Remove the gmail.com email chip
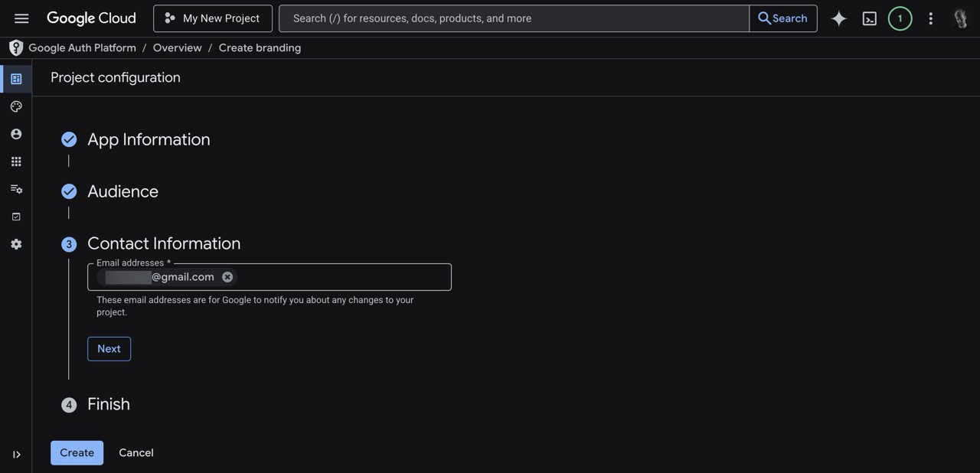This screenshot has width=980, height=473. click(x=227, y=277)
